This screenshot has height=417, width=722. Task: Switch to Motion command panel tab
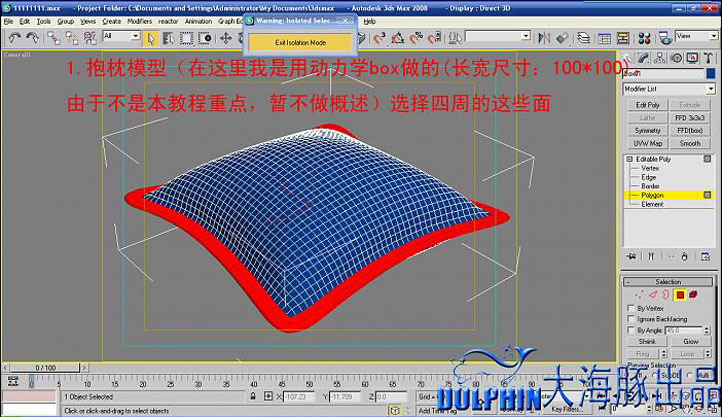point(676,58)
